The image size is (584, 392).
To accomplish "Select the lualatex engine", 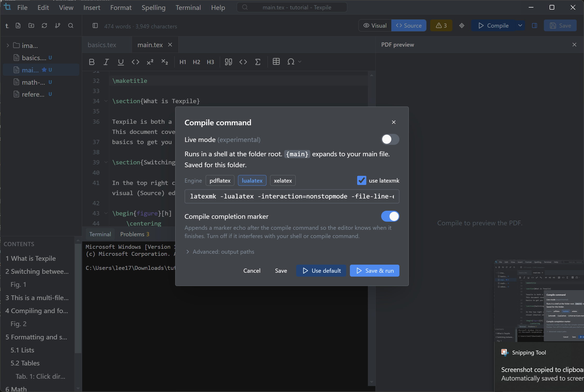I will point(252,181).
